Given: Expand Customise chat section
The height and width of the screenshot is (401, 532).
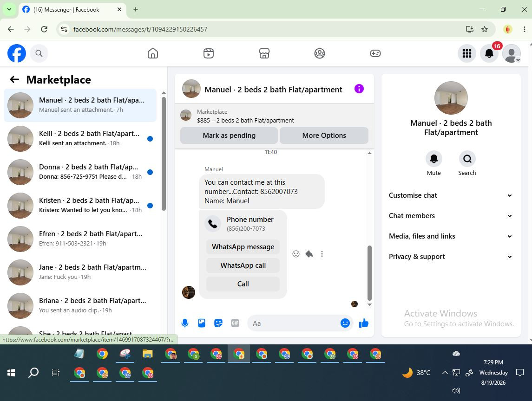Looking at the screenshot, I should click(x=451, y=195).
